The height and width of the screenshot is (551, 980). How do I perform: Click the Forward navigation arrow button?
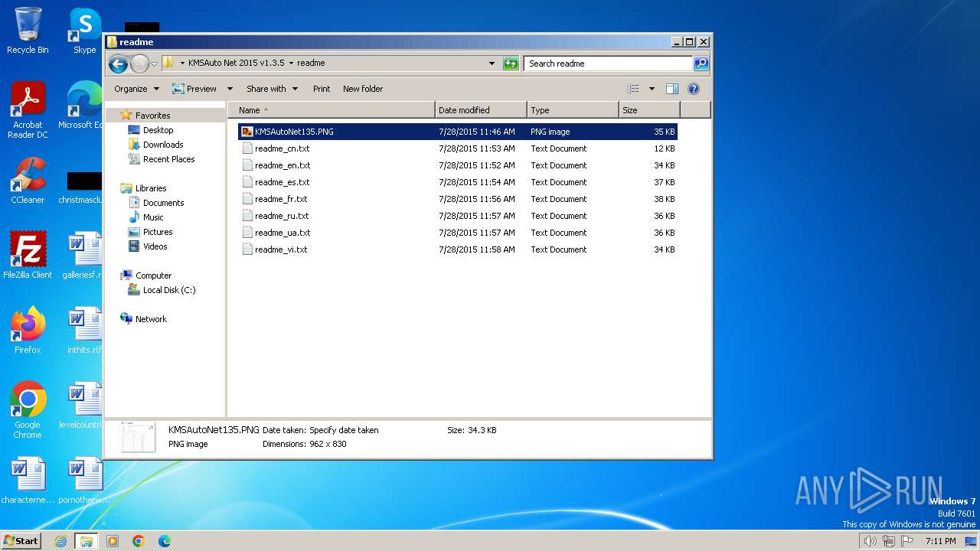click(139, 64)
